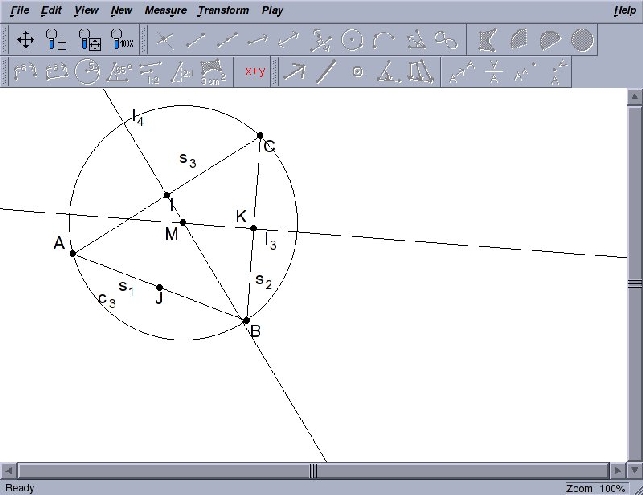Click the Locus construction icon

pyautogui.click(x=446, y=41)
